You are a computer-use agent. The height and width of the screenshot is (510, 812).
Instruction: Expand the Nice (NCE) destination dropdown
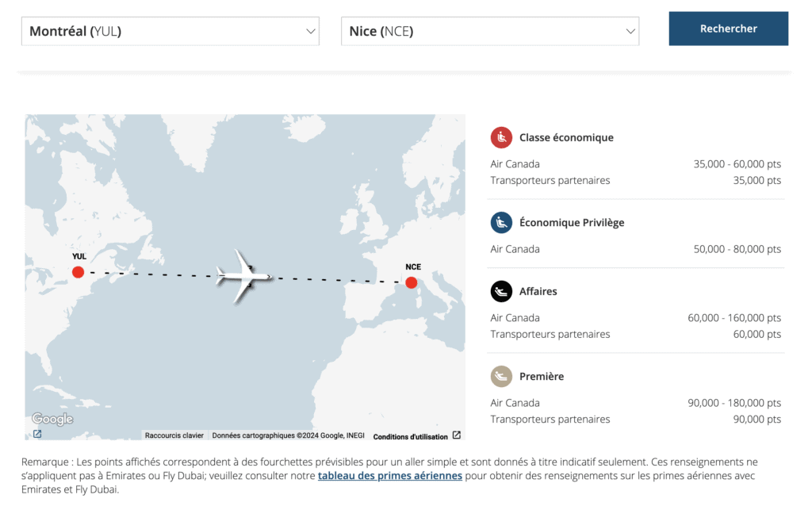point(489,32)
